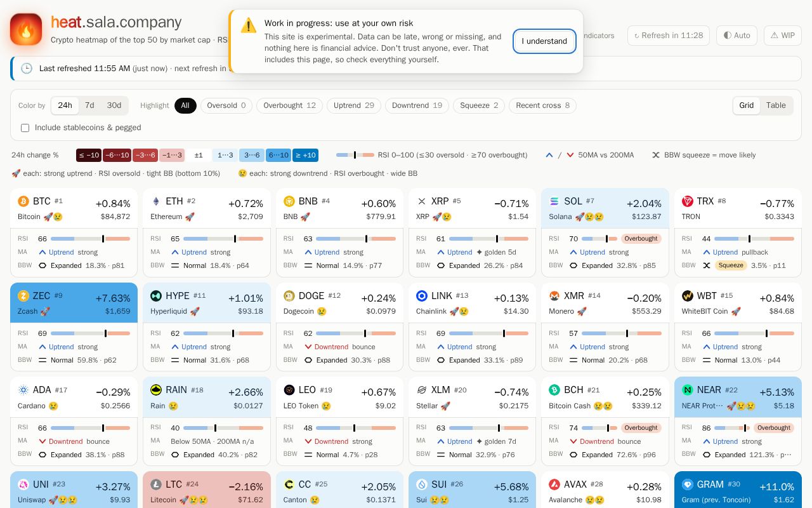Click the Zcash coin icon
This screenshot has width=812, height=508.
pos(23,296)
